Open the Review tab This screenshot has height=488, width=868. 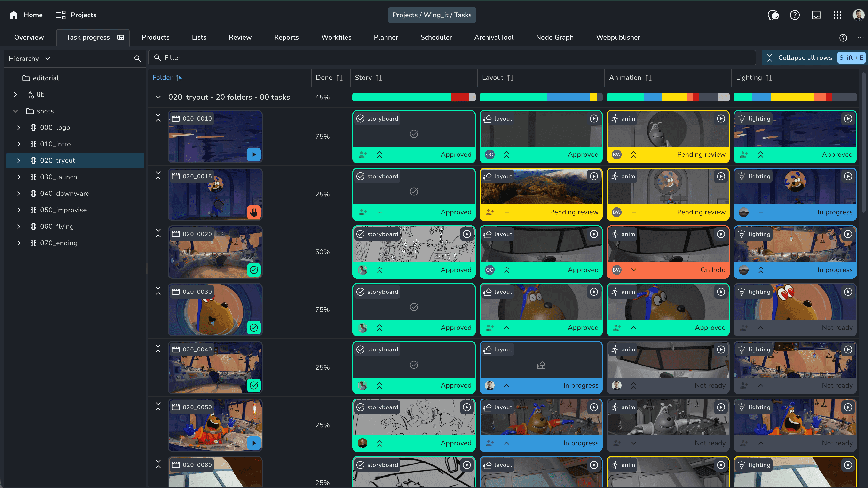tap(240, 37)
